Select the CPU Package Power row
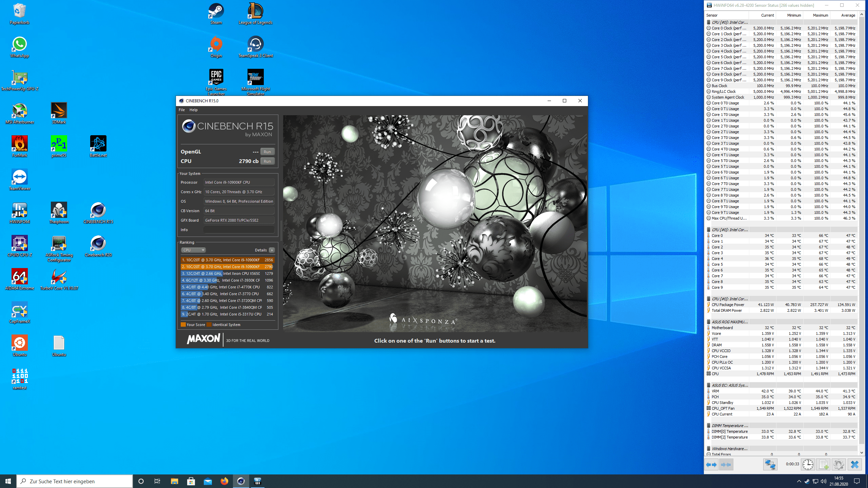Image resolution: width=868 pixels, height=488 pixels. coord(781,305)
